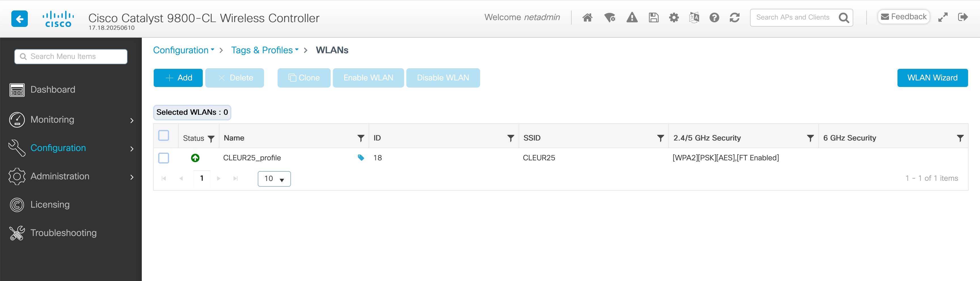
Task: Tick the CLEUR25_profile row checkbox
Action: pyautogui.click(x=164, y=158)
